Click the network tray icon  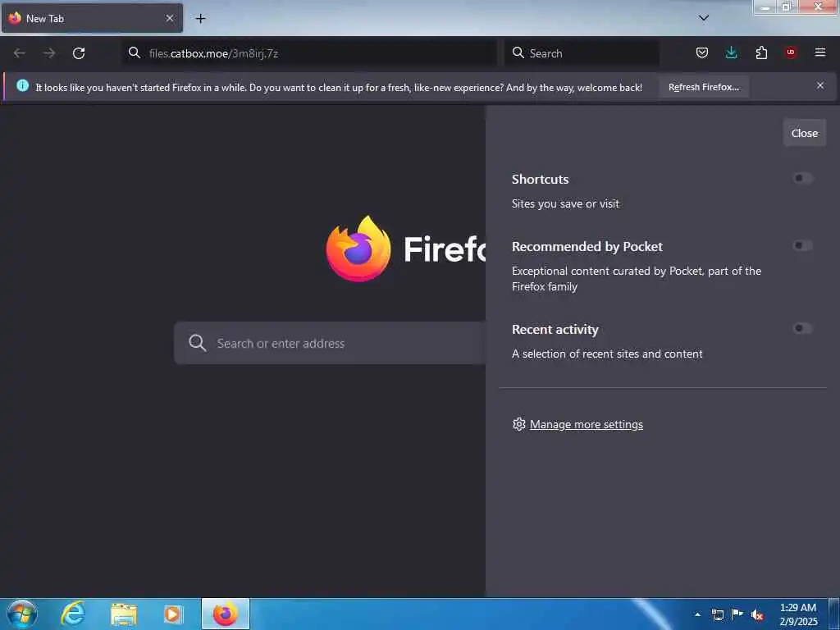coord(717,614)
